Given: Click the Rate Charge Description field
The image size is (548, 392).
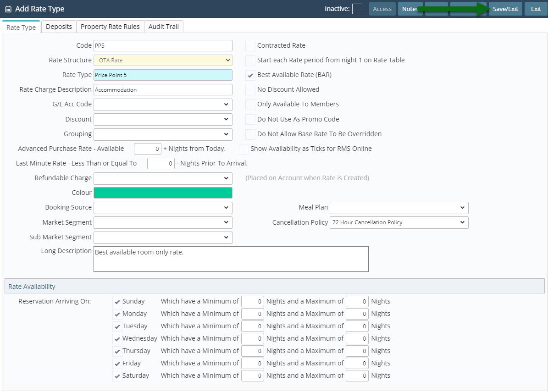Looking at the screenshot, I should pyautogui.click(x=163, y=89).
